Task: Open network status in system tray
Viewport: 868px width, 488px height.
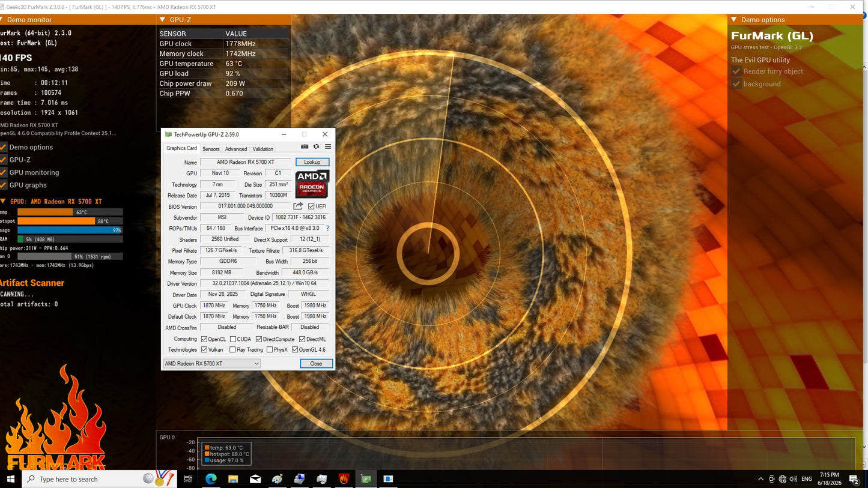Action: tap(783, 479)
